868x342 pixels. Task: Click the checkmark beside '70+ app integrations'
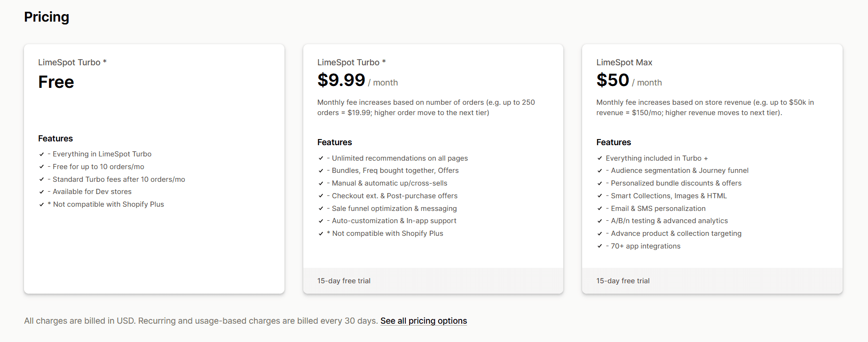pos(600,246)
